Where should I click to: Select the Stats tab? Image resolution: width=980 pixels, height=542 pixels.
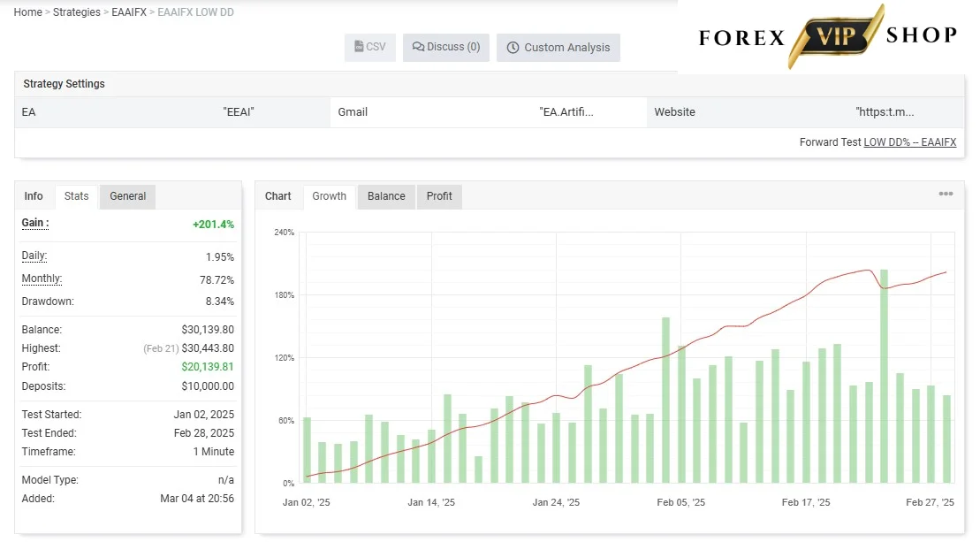point(76,196)
